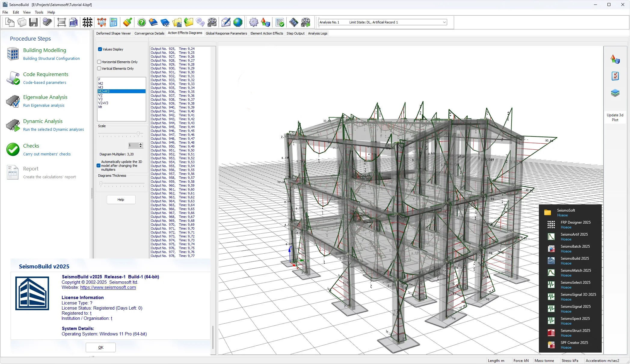The width and height of the screenshot is (630, 364).
Task: Open the seismosoft.com website link
Action: [x=108, y=287]
